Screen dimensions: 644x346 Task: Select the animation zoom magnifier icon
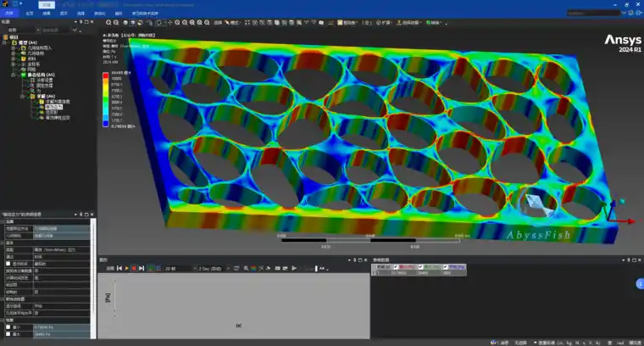click(246, 268)
